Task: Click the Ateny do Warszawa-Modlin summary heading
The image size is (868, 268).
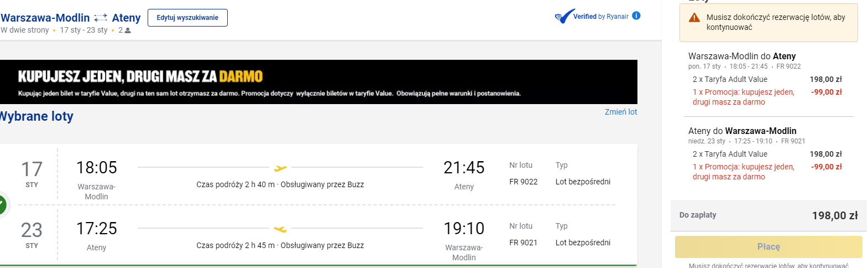Action: click(x=742, y=131)
